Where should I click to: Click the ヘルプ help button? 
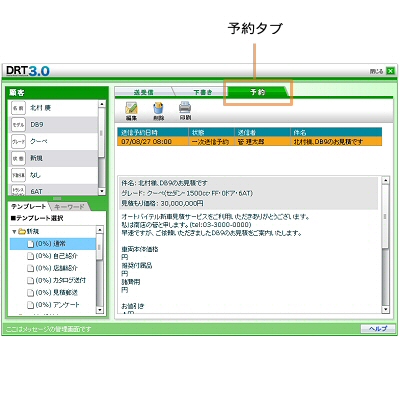[x=378, y=329]
